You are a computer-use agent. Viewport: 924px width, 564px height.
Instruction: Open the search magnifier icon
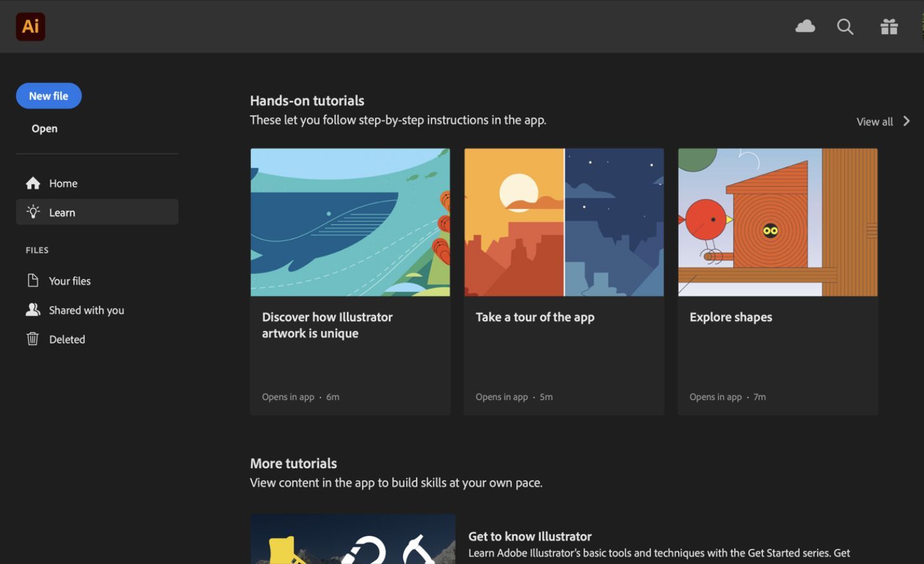pyautogui.click(x=845, y=27)
